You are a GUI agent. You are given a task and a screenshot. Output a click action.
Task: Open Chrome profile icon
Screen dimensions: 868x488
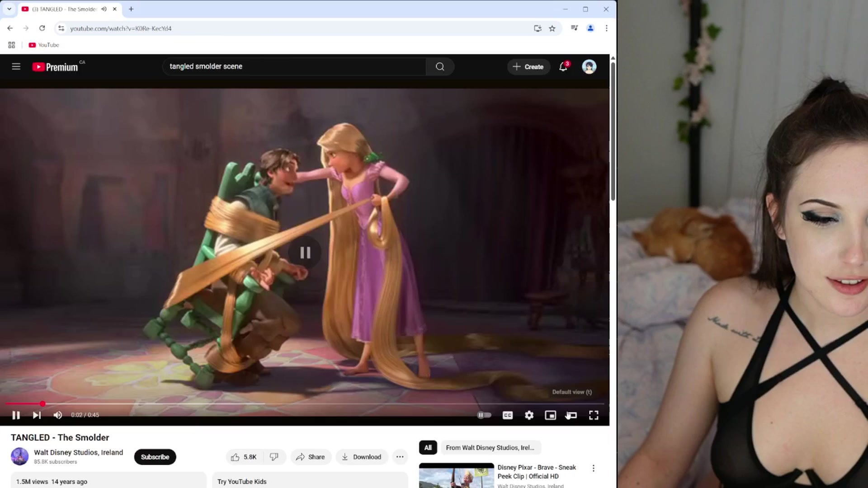pos(590,28)
